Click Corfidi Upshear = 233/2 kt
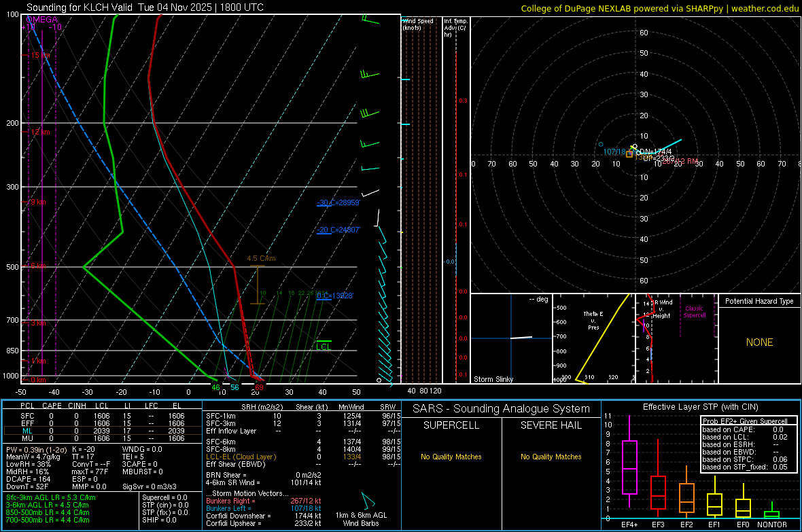802x532 pixels. (x=264, y=523)
